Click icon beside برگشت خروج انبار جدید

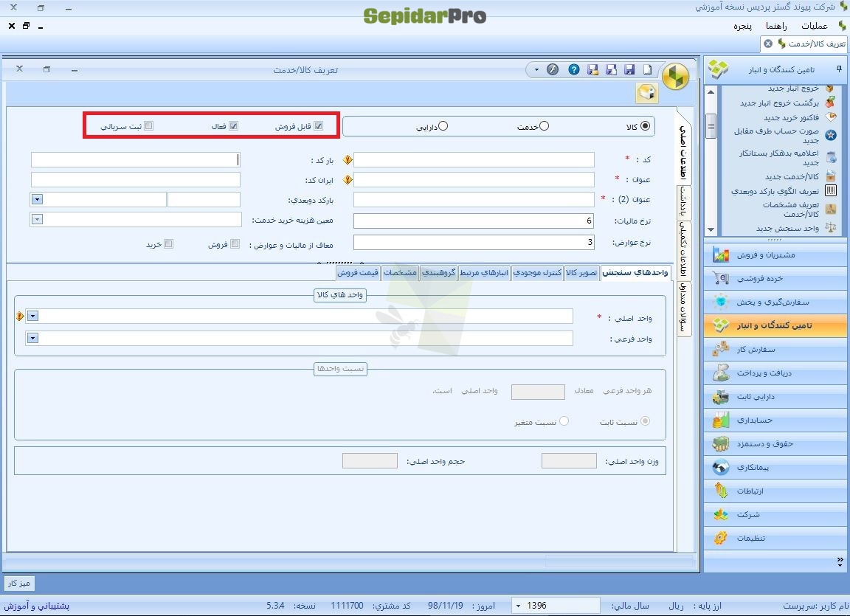830,103
